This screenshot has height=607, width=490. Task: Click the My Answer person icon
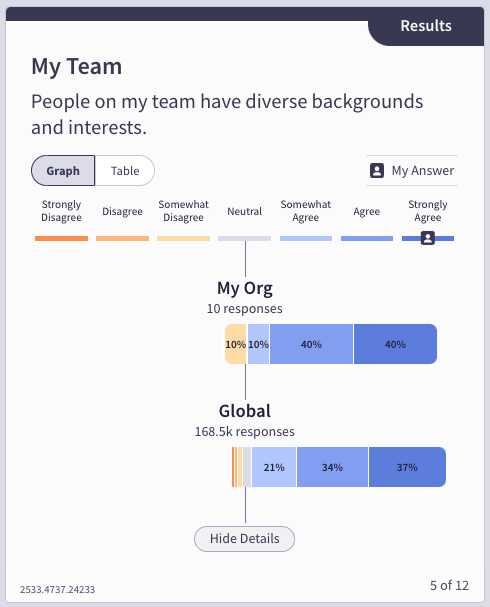point(377,170)
